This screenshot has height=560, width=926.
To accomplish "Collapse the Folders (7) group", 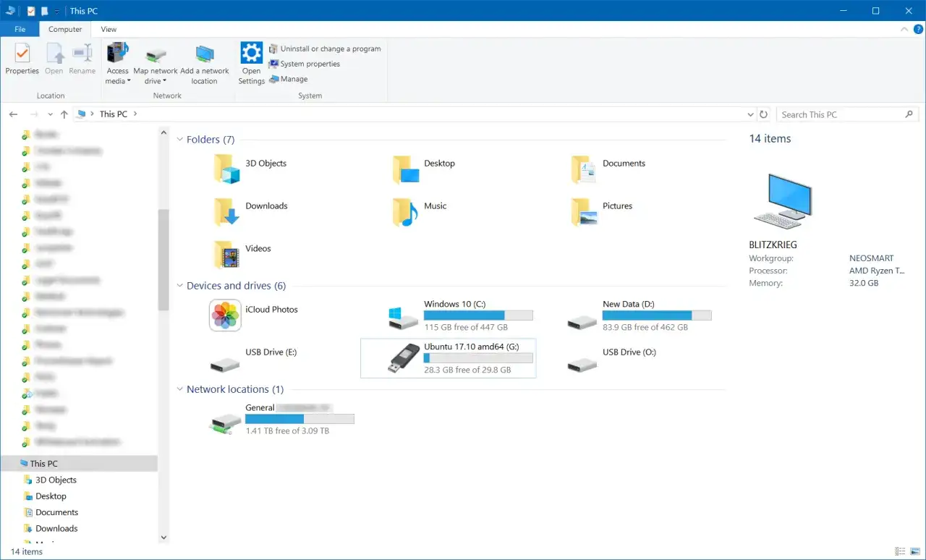I will pos(180,140).
